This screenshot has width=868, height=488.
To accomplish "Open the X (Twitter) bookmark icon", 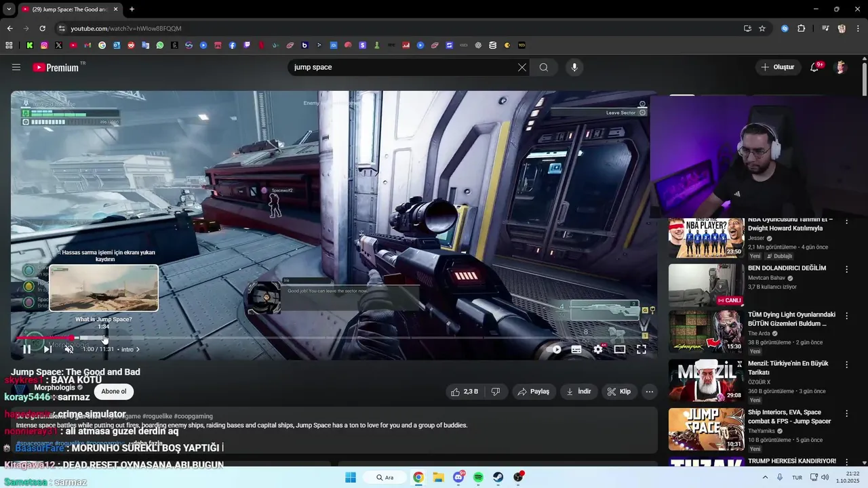I will [x=58, y=45].
